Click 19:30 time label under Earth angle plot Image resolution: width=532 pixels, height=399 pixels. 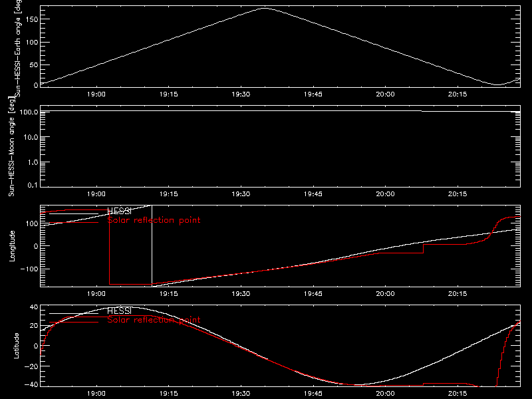click(241, 94)
